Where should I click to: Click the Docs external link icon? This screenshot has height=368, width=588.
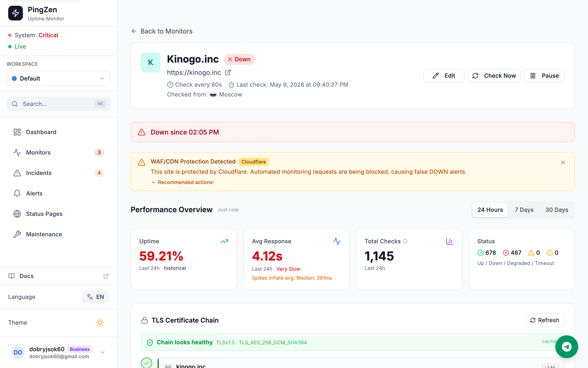tap(106, 276)
